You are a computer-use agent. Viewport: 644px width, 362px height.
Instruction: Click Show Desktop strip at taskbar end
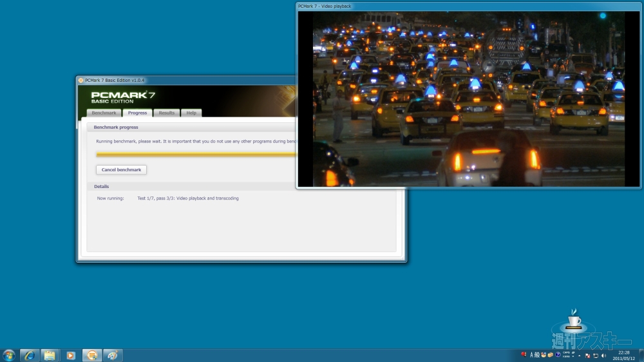(641, 356)
